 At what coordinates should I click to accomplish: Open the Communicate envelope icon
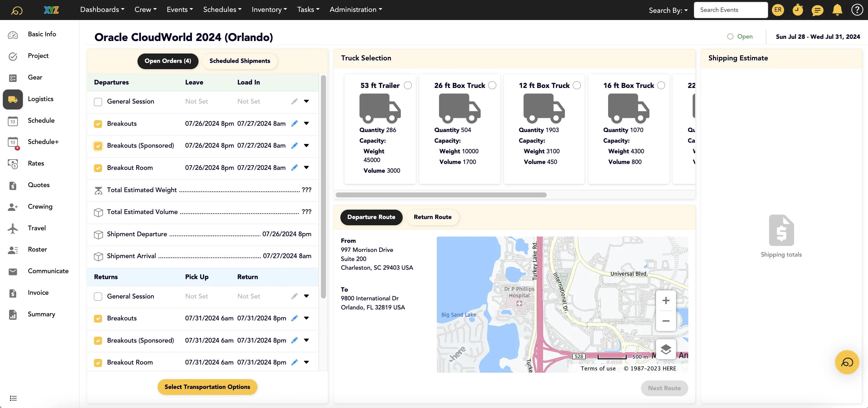[x=13, y=271]
